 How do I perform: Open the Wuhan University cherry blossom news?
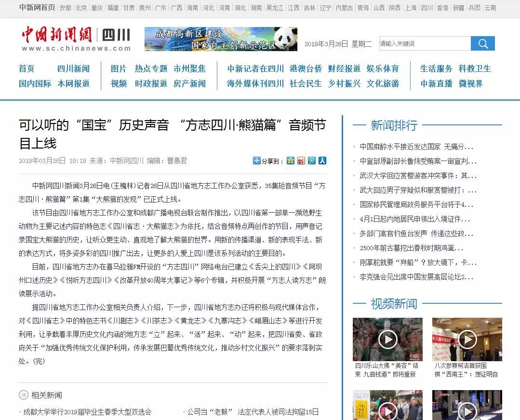418,176
